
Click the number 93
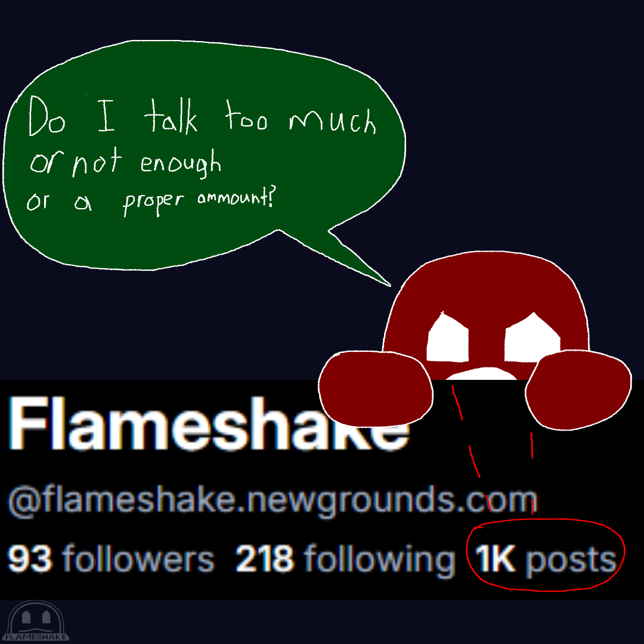click(x=30, y=559)
